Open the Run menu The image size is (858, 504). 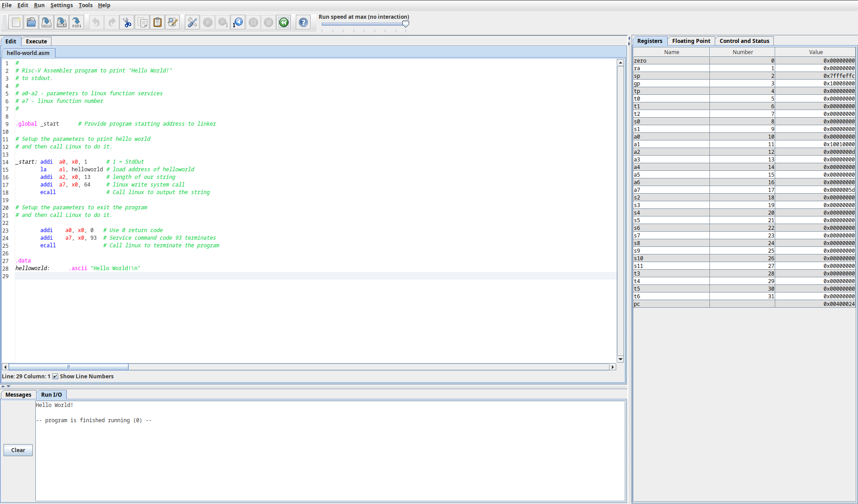pyautogui.click(x=39, y=5)
